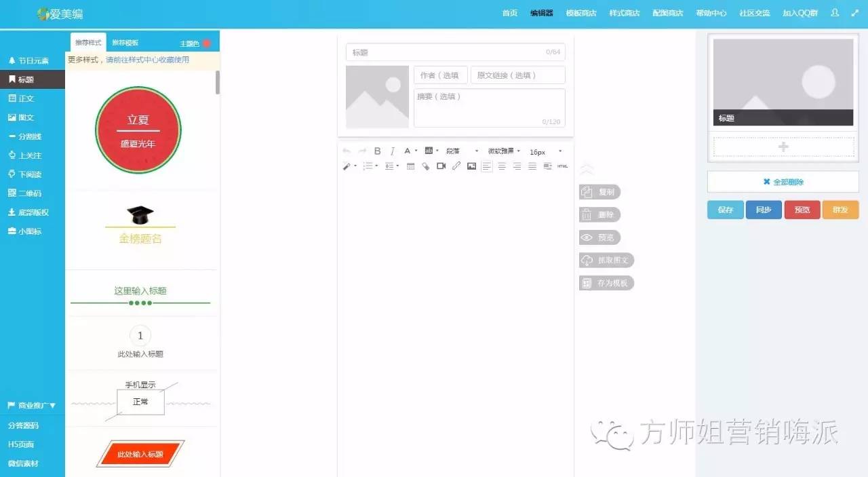Click the insert video icon in toolbar

[x=441, y=166]
